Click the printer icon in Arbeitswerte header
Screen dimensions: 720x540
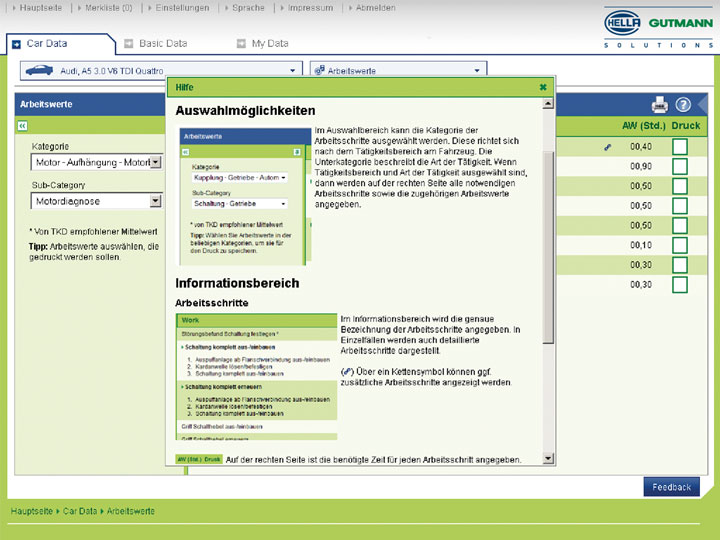660,104
